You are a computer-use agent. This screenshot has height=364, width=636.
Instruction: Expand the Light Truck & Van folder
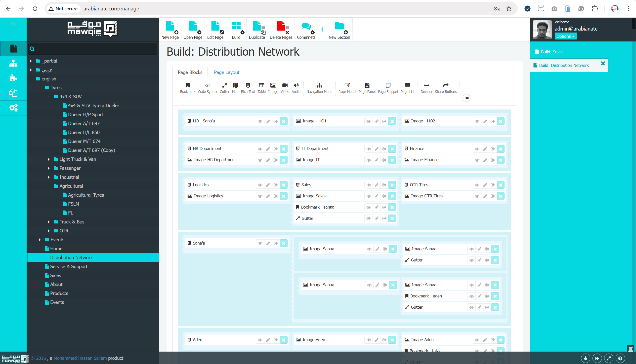click(x=48, y=159)
